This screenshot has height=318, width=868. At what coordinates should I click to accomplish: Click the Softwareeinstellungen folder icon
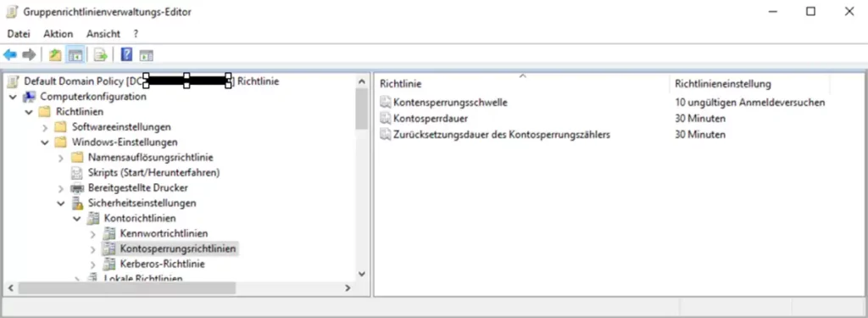coord(61,127)
